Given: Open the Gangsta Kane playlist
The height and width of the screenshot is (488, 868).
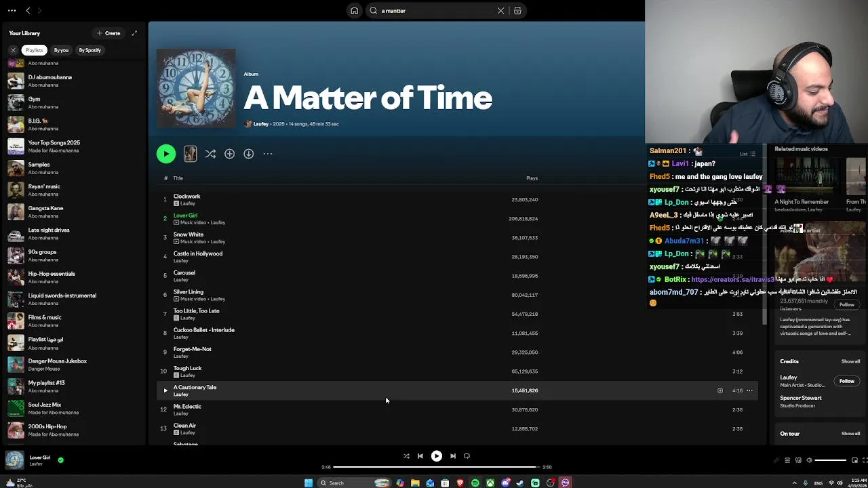Looking at the screenshot, I should [75, 211].
